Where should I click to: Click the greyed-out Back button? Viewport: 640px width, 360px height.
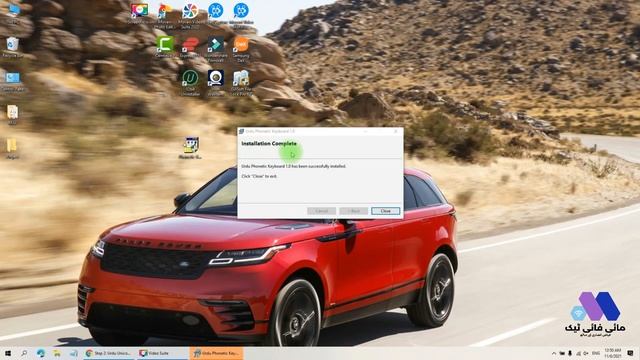pyautogui.click(x=353, y=211)
